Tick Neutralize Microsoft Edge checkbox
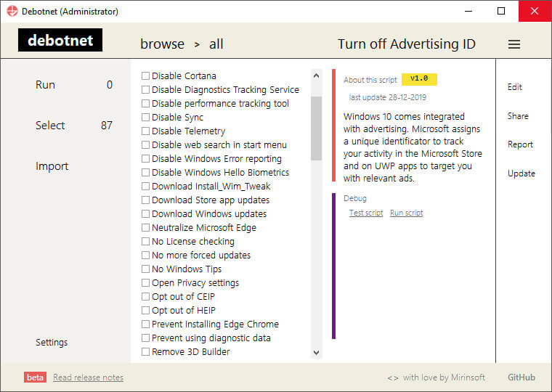The height and width of the screenshot is (392, 552). 145,228
